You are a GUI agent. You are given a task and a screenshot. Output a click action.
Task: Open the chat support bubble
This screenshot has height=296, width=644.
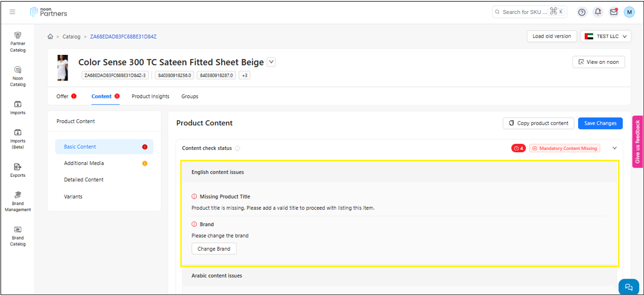click(x=629, y=286)
